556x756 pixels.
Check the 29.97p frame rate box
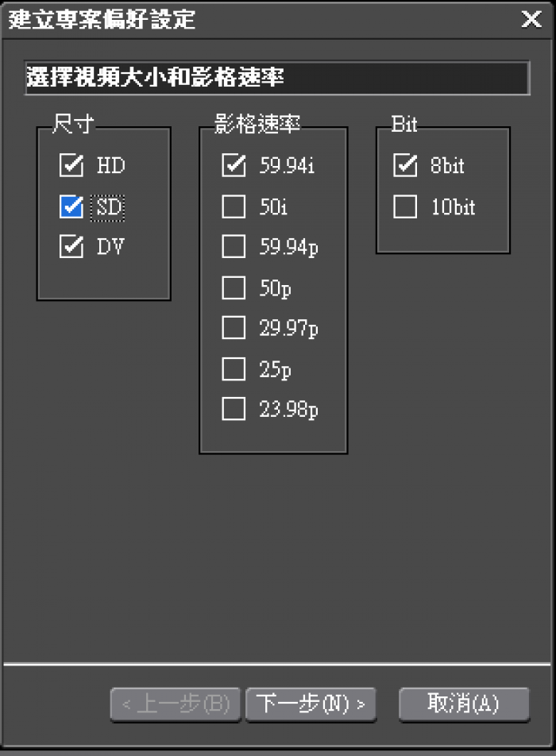point(234,329)
